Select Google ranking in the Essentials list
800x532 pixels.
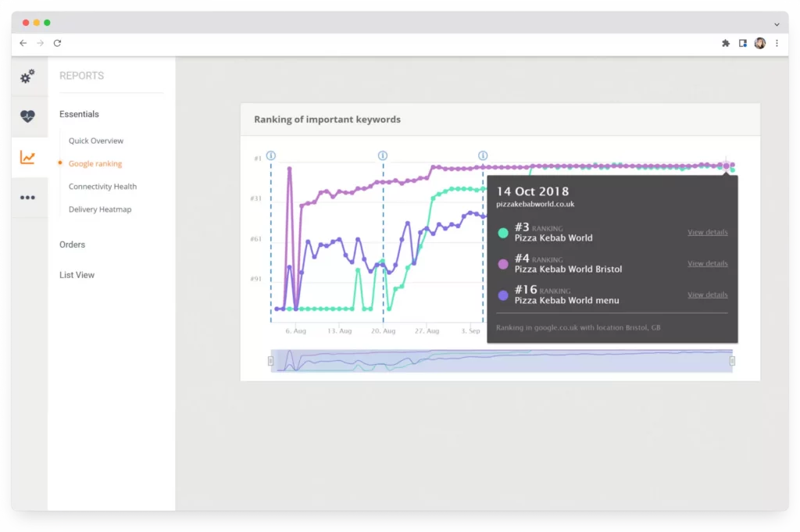pos(95,164)
